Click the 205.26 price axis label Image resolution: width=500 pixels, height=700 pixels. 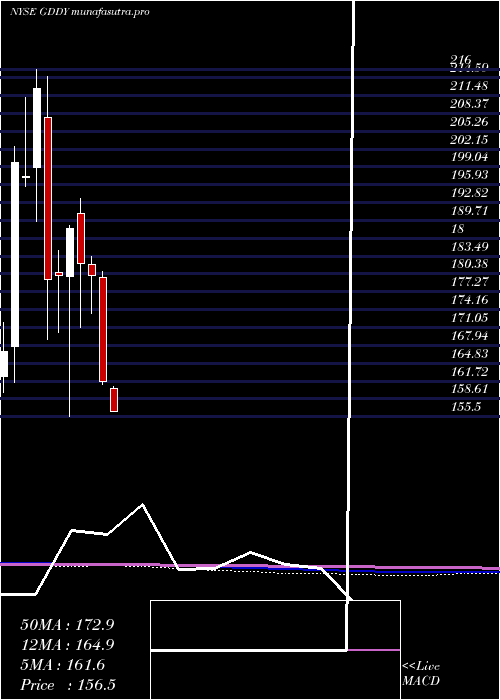click(469, 121)
